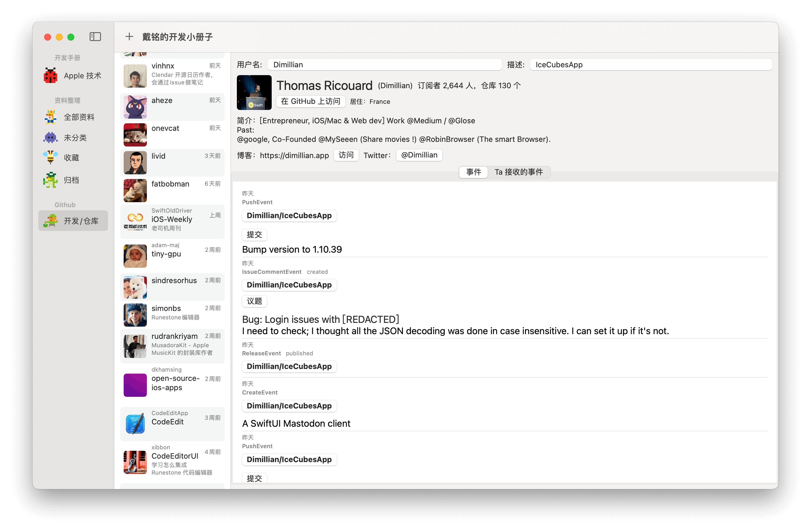Click Thomas Ricouard name heading
Image resolution: width=811 pixels, height=532 pixels.
[325, 86]
